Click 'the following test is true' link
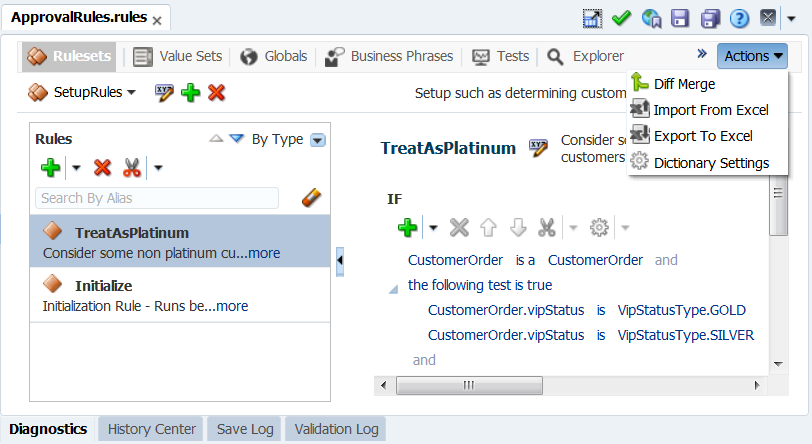 pyautogui.click(x=480, y=285)
